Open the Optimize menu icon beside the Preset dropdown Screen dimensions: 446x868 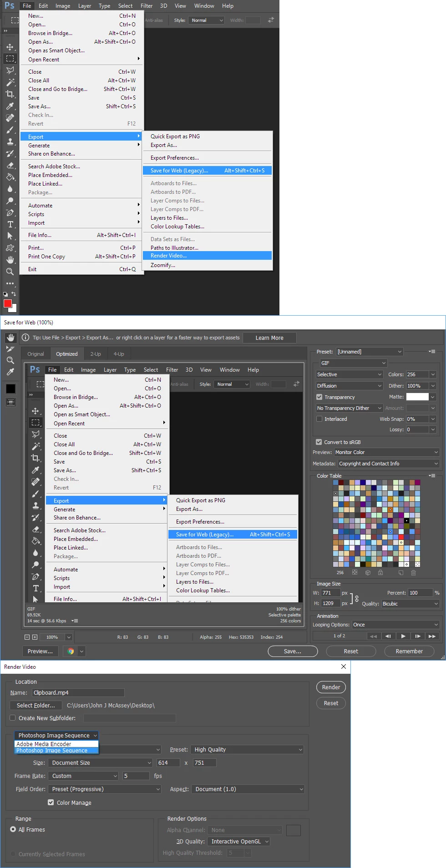[432, 352]
